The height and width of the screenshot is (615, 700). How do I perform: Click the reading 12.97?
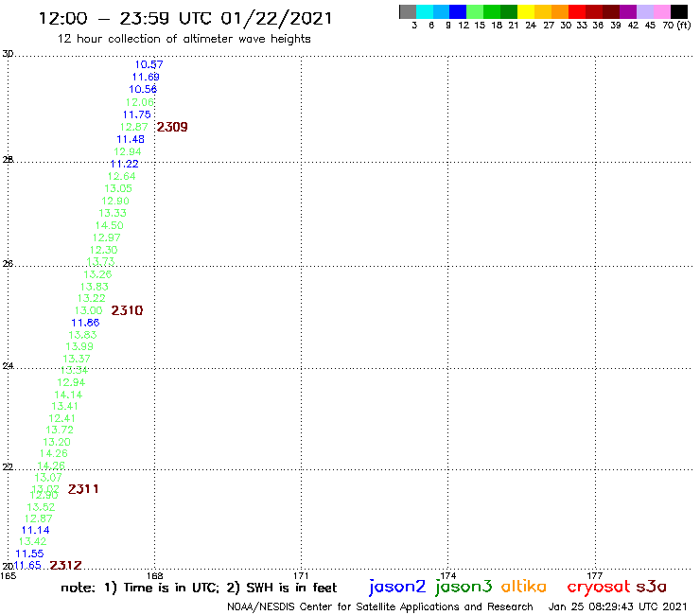(107, 237)
